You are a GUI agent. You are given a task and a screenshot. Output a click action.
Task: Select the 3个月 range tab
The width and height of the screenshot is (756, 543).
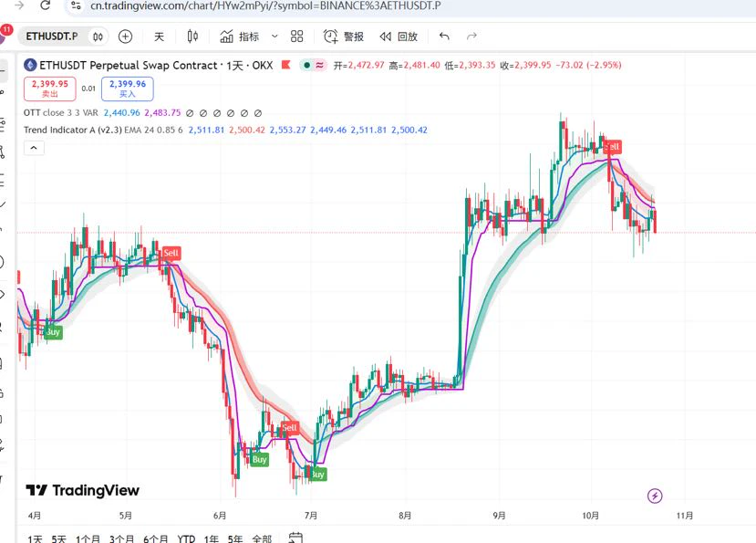tap(121, 538)
